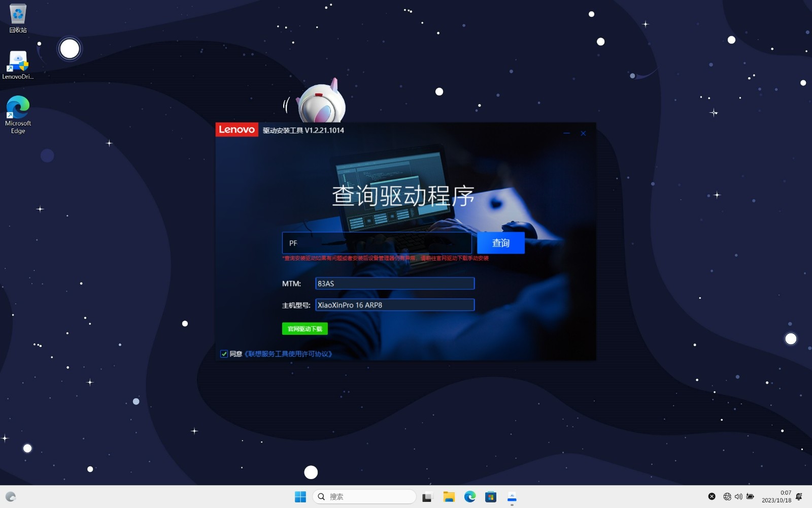The width and height of the screenshot is (812, 508).
Task: Open the network globe tray icon
Action: 727,496
